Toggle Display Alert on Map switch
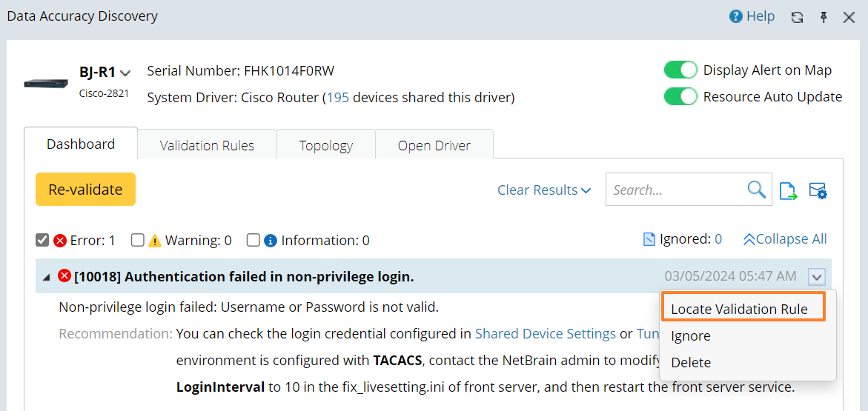Viewport: 868px width, 411px height. click(x=680, y=70)
